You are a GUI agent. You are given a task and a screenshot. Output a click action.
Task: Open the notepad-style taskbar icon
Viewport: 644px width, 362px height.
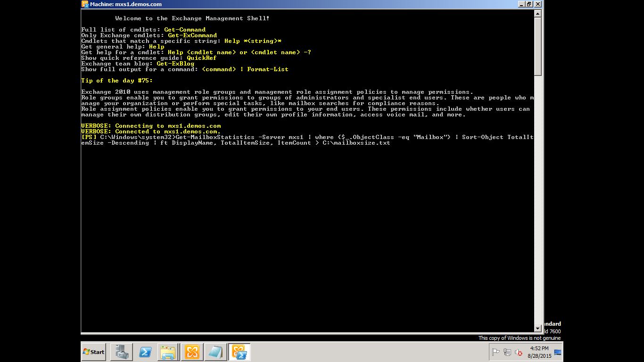pos(215,352)
